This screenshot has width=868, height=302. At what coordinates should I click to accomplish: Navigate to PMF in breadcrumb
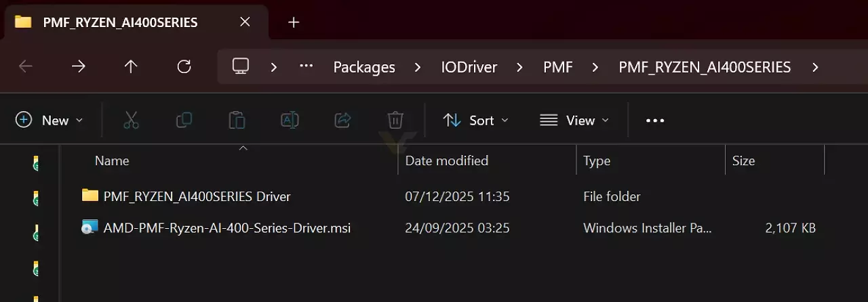[x=558, y=67]
